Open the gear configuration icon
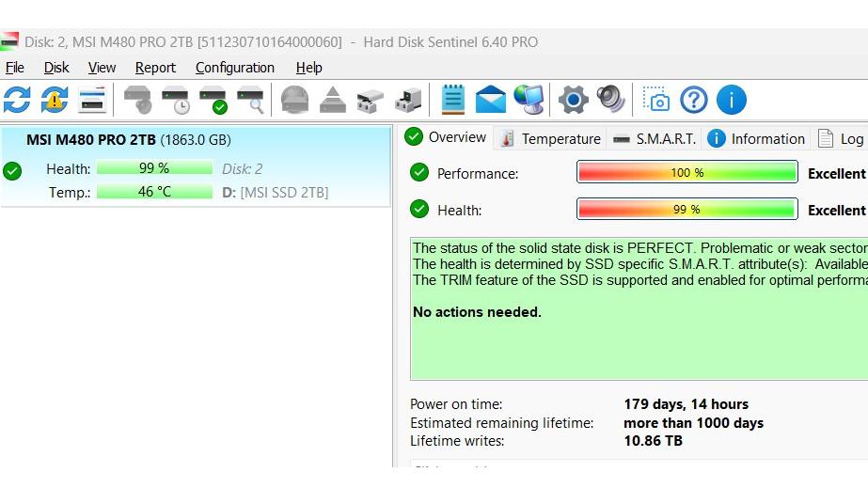This screenshot has width=868, height=488. 573,101
